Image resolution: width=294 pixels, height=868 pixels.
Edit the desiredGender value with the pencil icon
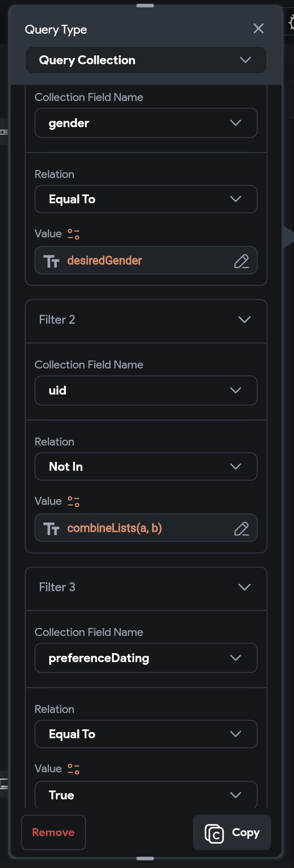coord(241,261)
